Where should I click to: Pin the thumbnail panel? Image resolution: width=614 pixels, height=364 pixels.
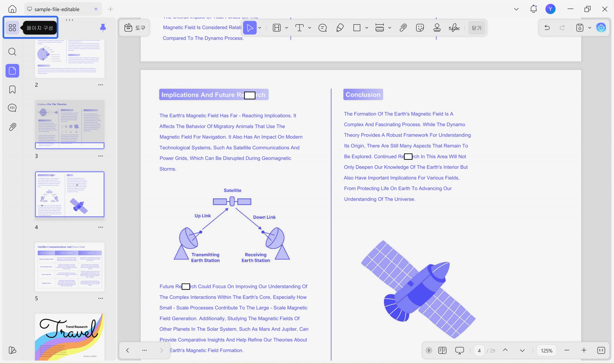point(103,28)
